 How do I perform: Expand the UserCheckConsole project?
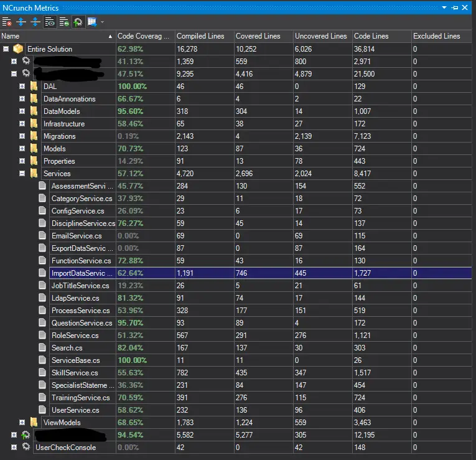point(14,448)
